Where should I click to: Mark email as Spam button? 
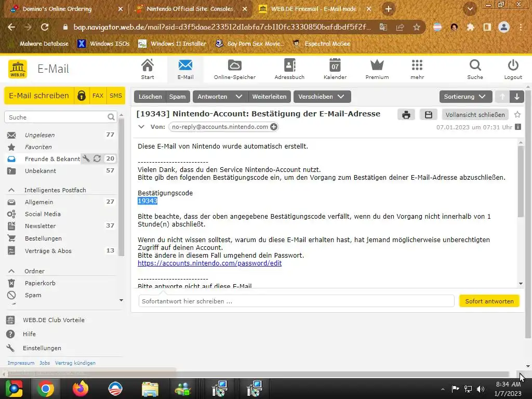[178, 97]
